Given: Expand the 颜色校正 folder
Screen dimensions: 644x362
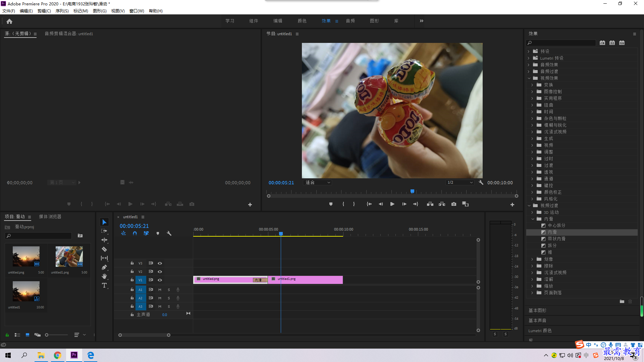Looking at the screenshot, I should click(x=532, y=192).
